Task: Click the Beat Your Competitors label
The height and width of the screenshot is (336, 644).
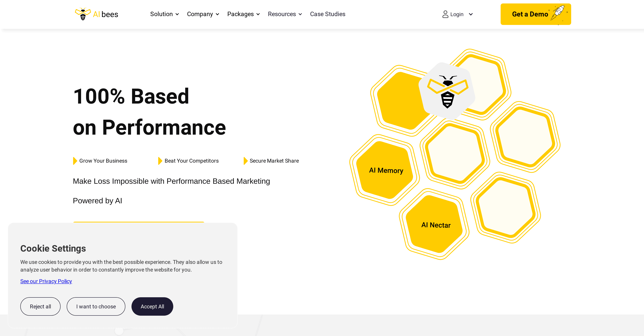Action: [x=191, y=161]
